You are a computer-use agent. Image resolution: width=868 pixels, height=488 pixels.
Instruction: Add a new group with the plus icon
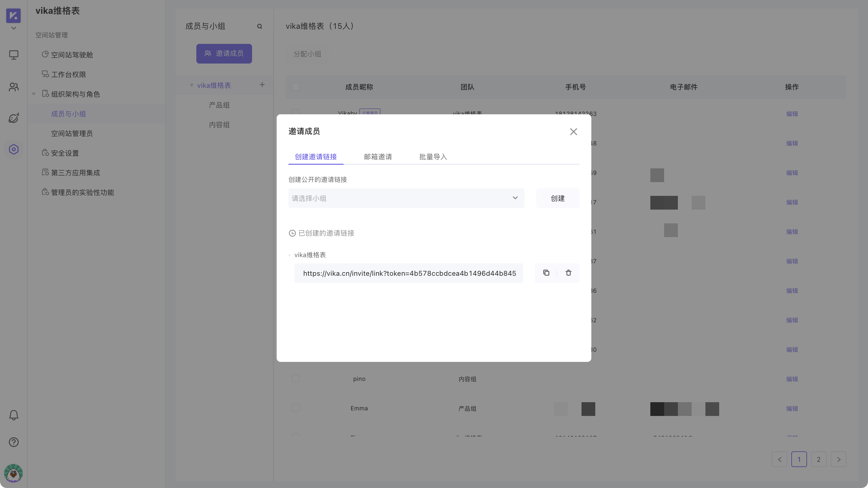(262, 84)
